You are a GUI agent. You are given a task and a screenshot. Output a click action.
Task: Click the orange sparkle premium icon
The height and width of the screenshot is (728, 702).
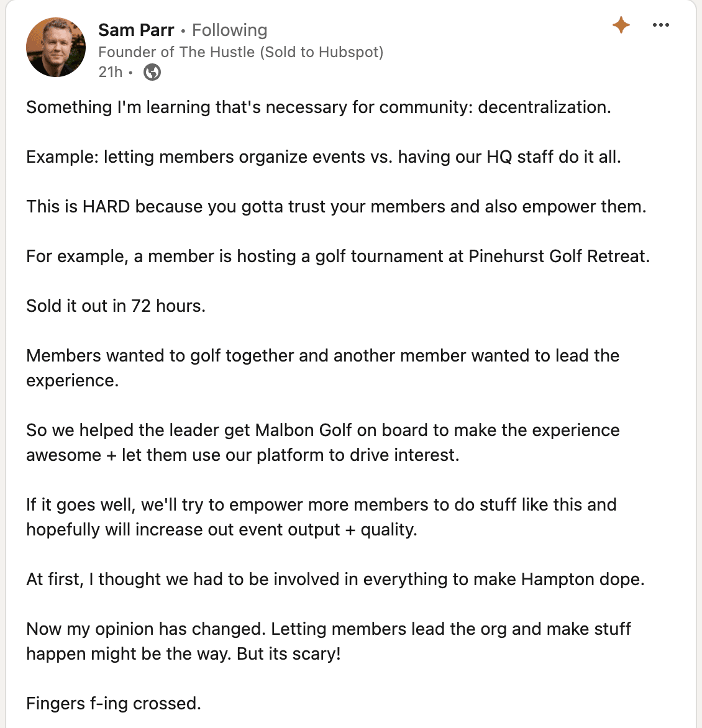(x=621, y=25)
